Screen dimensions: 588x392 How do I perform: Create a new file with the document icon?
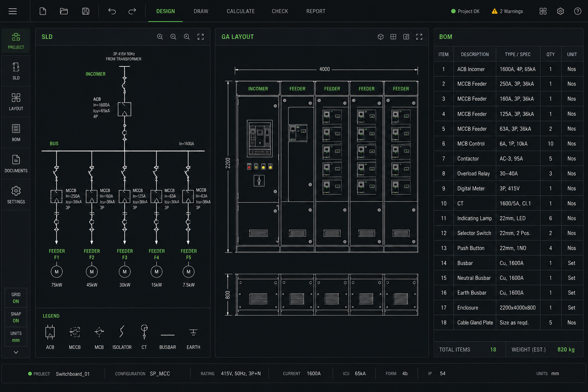[43, 11]
